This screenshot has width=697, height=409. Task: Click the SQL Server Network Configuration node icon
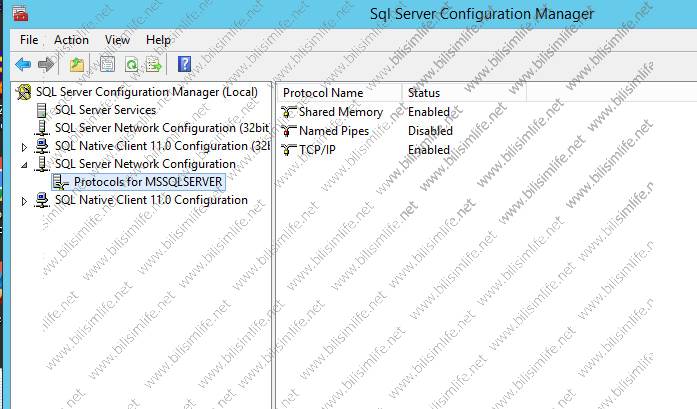point(42,164)
